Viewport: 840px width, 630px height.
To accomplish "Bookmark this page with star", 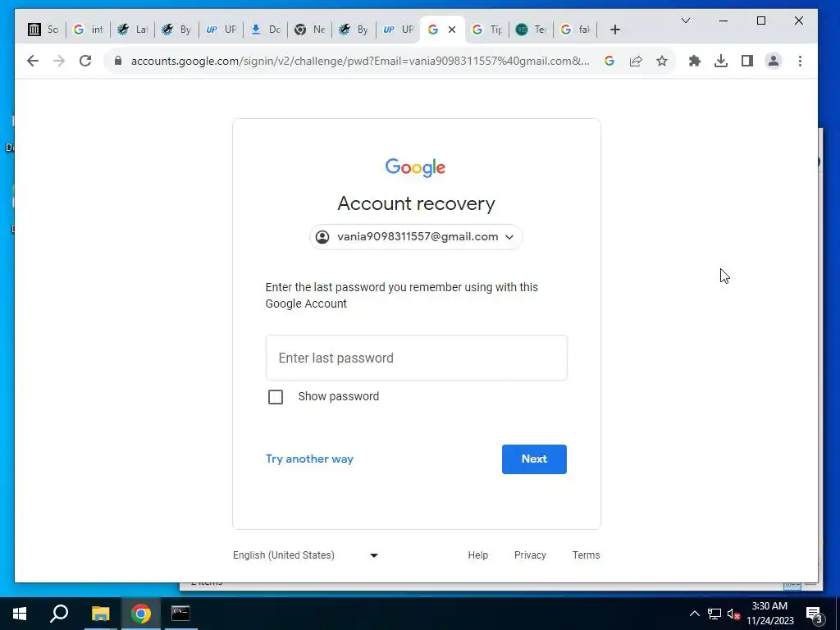I will click(x=662, y=61).
